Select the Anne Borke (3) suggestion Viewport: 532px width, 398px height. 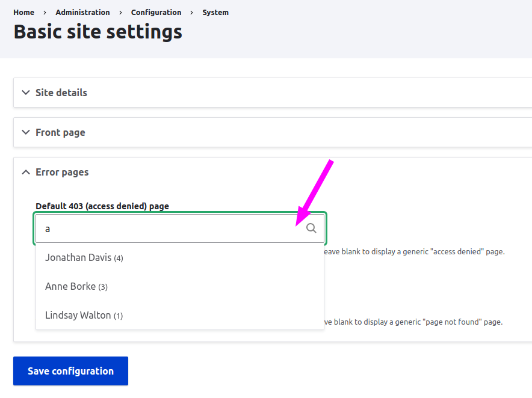[180, 286]
